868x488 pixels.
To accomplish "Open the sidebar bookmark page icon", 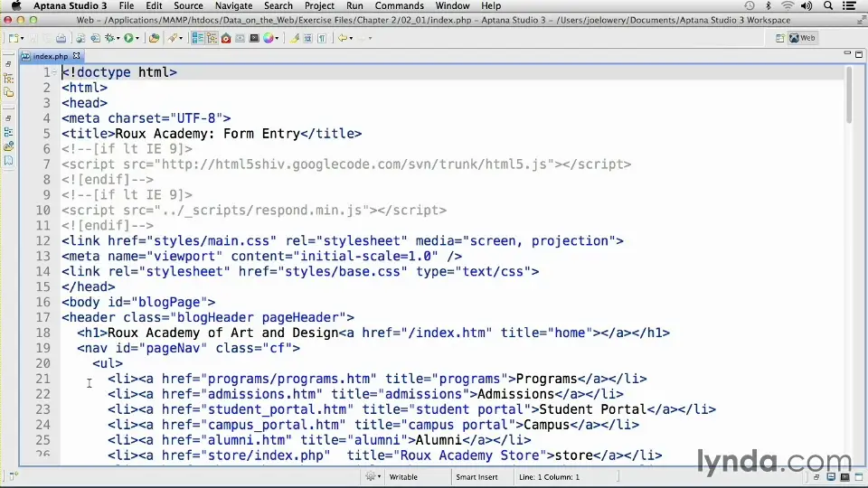I will click(8, 161).
